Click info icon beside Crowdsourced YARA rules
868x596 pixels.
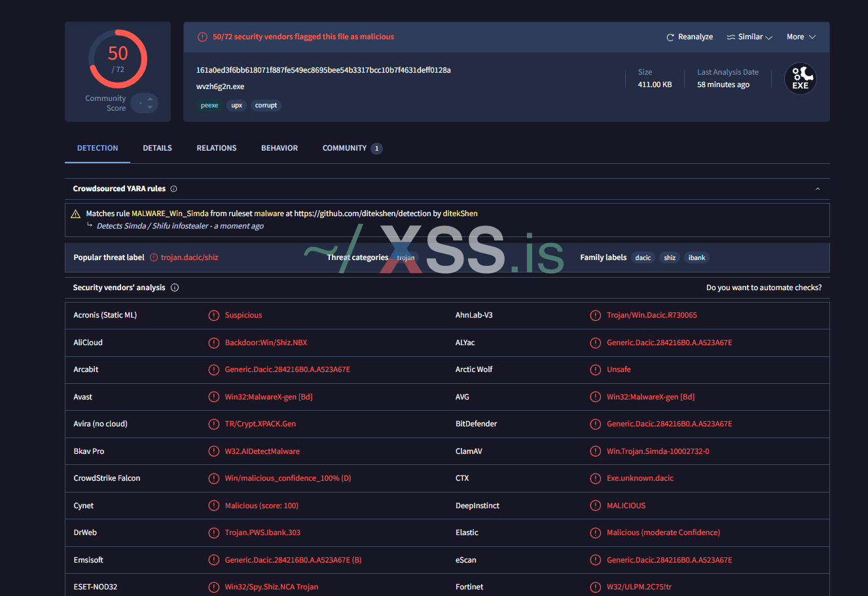click(173, 189)
